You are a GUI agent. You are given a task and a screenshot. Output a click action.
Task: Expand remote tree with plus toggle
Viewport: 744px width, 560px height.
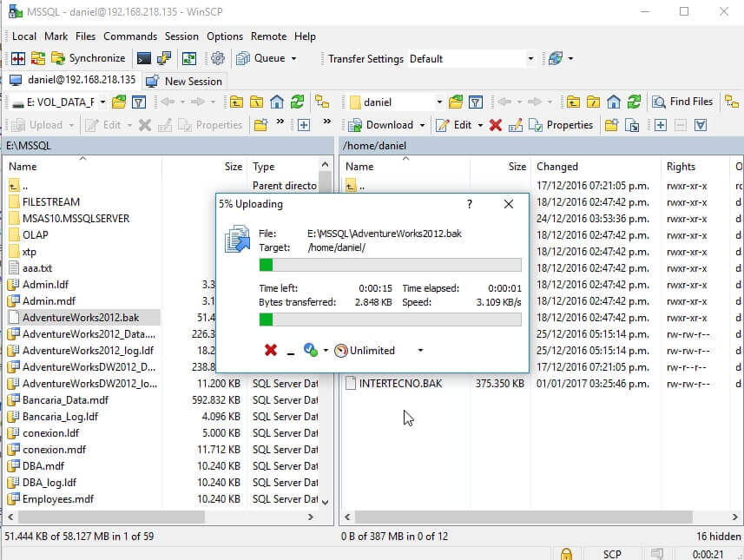(660, 125)
